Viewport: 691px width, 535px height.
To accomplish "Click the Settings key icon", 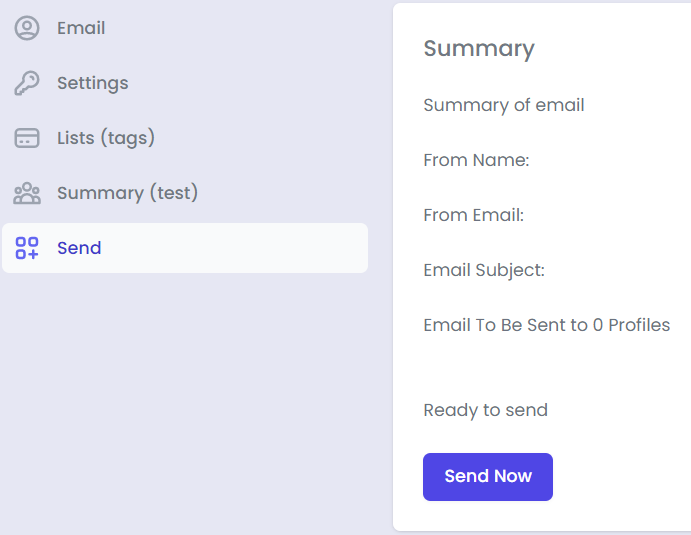I will [x=27, y=83].
